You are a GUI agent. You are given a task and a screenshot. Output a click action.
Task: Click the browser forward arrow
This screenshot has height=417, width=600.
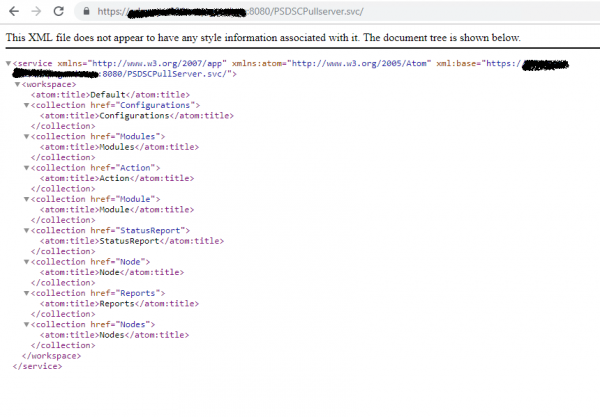coord(37,11)
